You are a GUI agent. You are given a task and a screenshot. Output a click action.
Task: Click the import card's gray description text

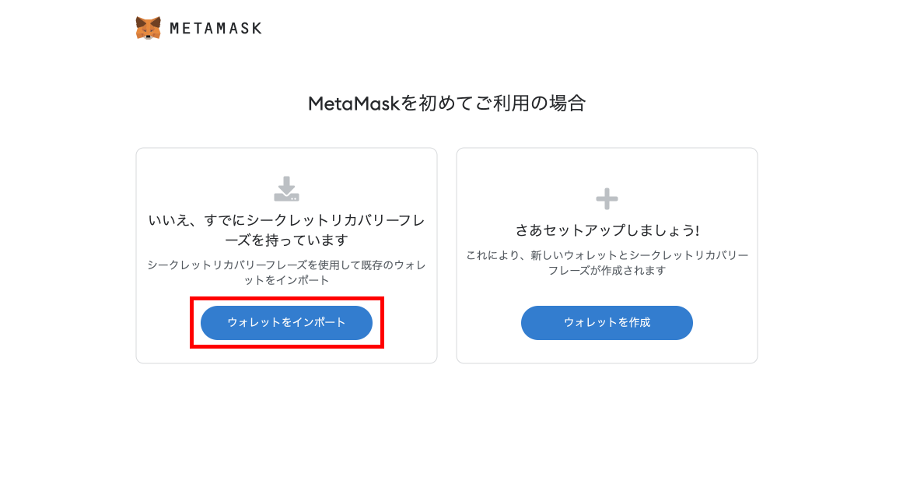pyautogui.click(x=287, y=273)
